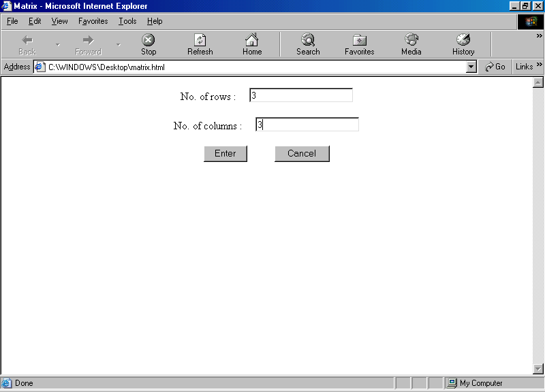Image resolution: width=545 pixels, height=392 pixels.
Task: Open the Search pane
Action: (308, 44)
